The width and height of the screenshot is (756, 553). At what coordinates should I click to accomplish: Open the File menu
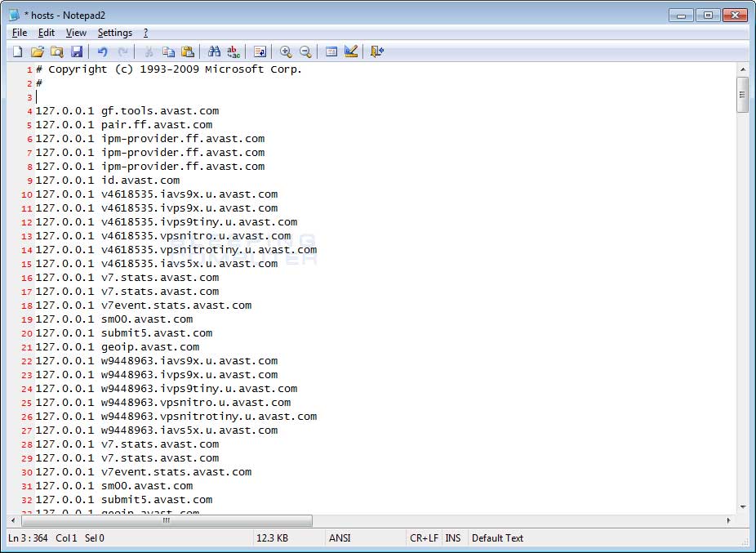20,33
